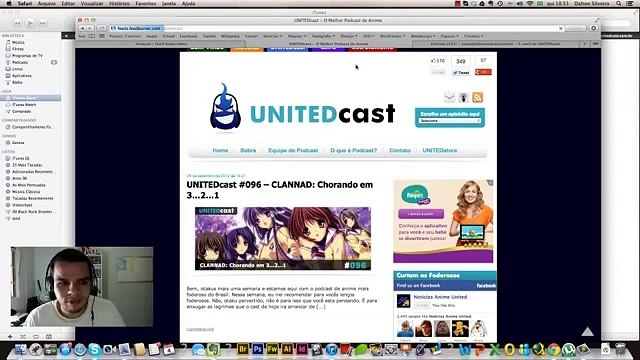Expand the Webdesign bookmarks folder

click(x=423, y=36)
